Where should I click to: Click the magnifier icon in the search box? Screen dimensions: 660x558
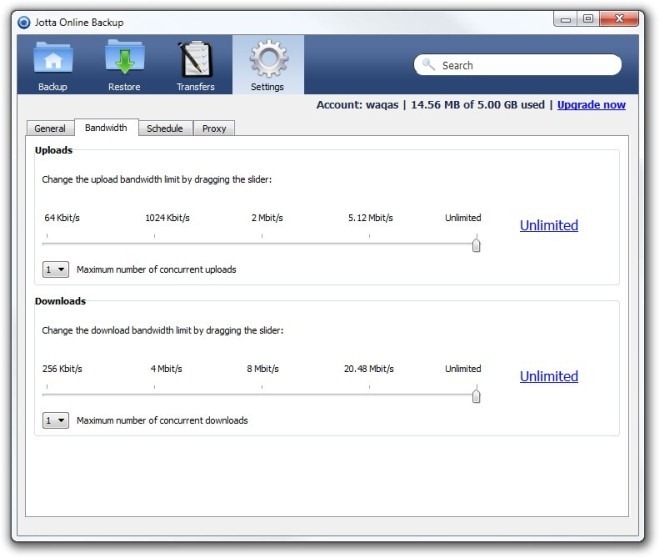coord(428,64)
